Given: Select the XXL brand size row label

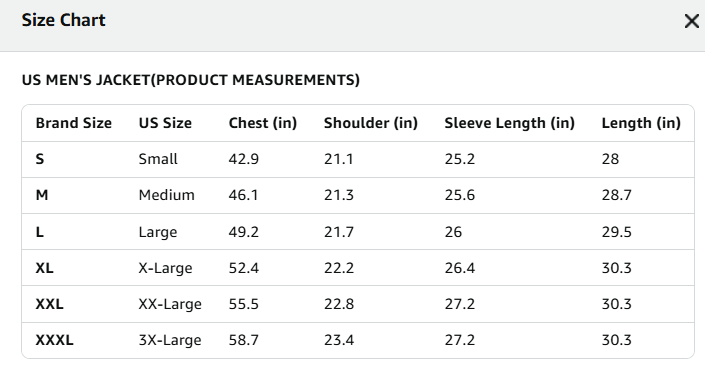Looking at the screenshot, I should (x=49, y=304).
